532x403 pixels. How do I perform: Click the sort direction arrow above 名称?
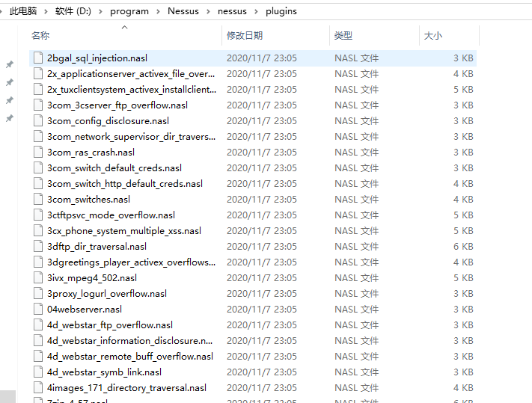pyautogui.click(x=124, y=27)
